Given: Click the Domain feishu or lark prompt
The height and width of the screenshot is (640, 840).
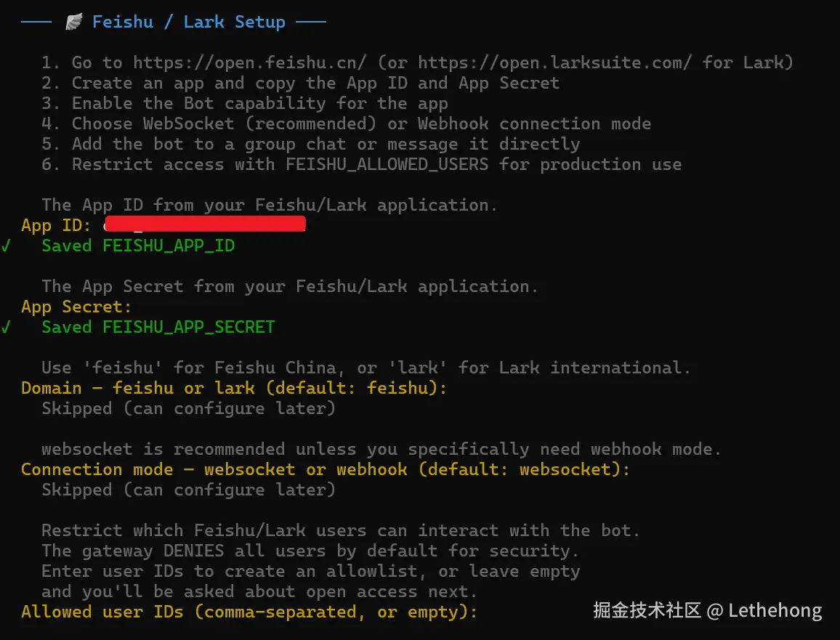Looking at the screenshot, I should pyautogui.click(x=234, y=388).
